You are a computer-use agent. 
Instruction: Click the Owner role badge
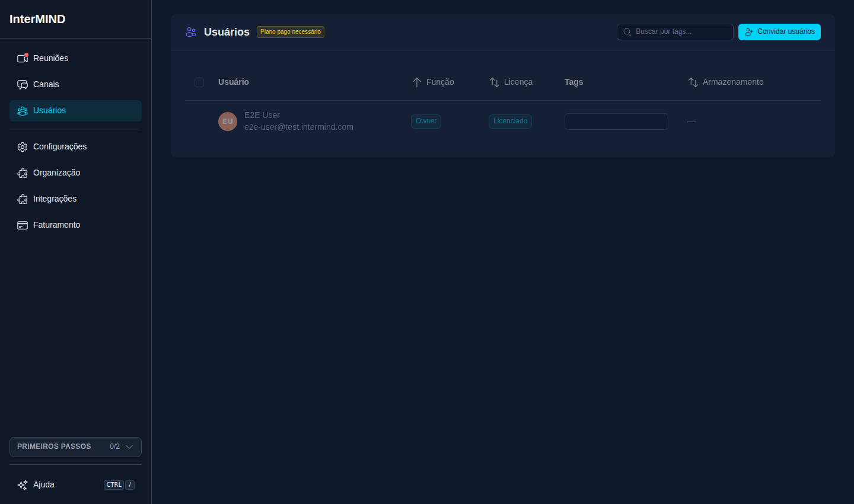426,122
